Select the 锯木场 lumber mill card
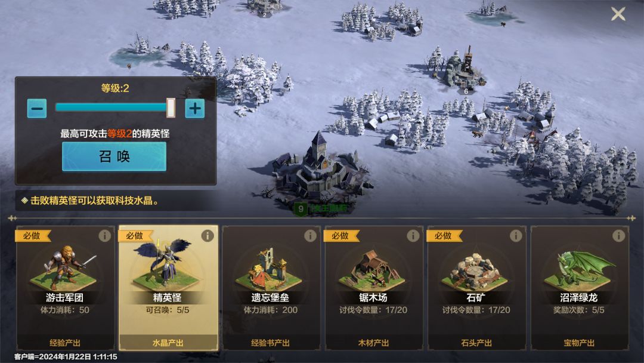Viewport: 644px width, 363px height. tap(374, 288)
